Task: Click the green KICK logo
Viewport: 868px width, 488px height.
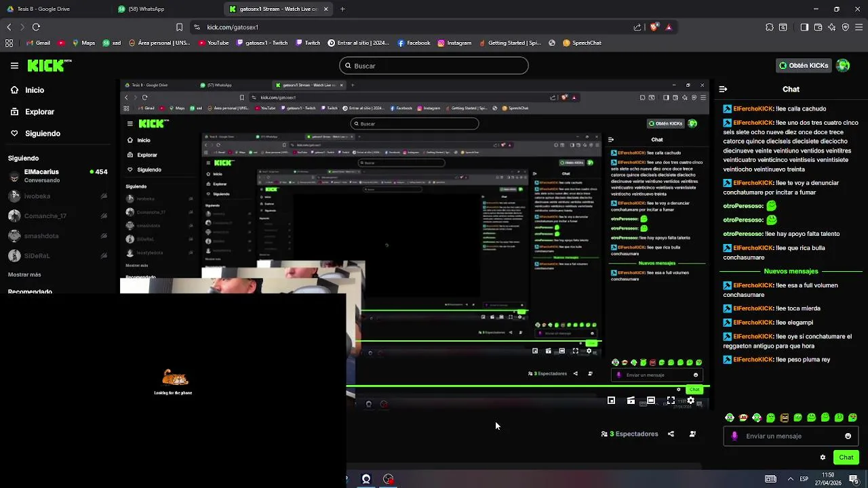Action: pos(50,66)
